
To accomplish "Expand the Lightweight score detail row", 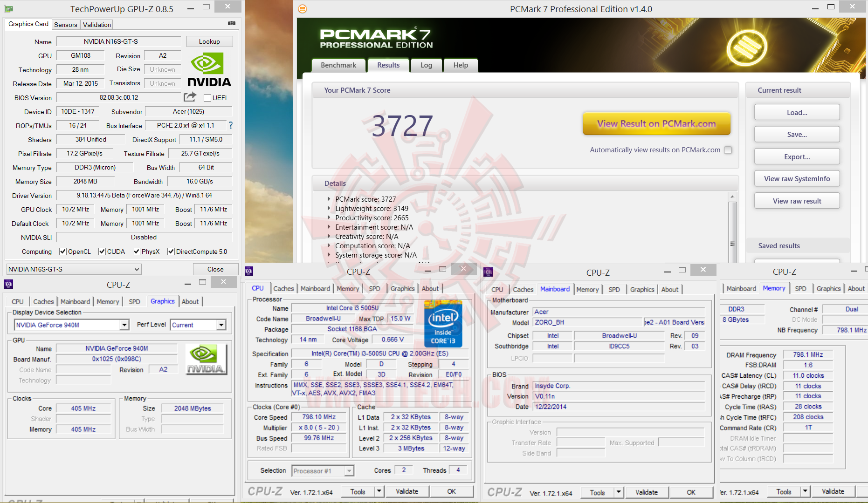I will (330, 209).
